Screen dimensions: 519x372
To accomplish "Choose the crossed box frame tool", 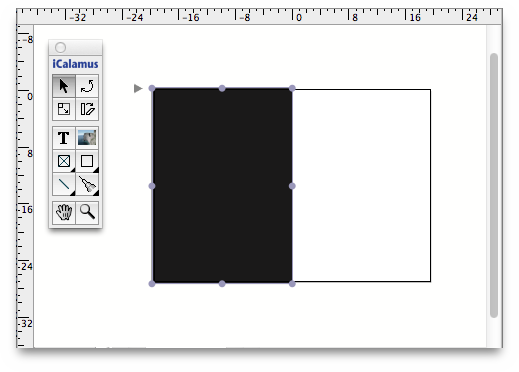I will coord(64,161).
